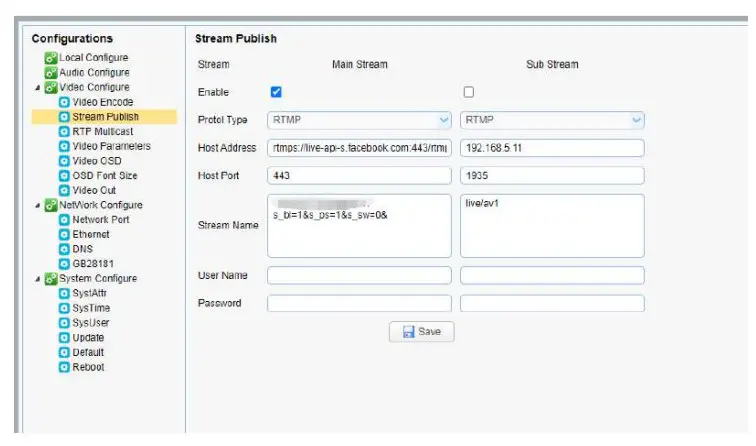Click the SysUser item icon
This screenshot has width=756, height=446.
64,323
